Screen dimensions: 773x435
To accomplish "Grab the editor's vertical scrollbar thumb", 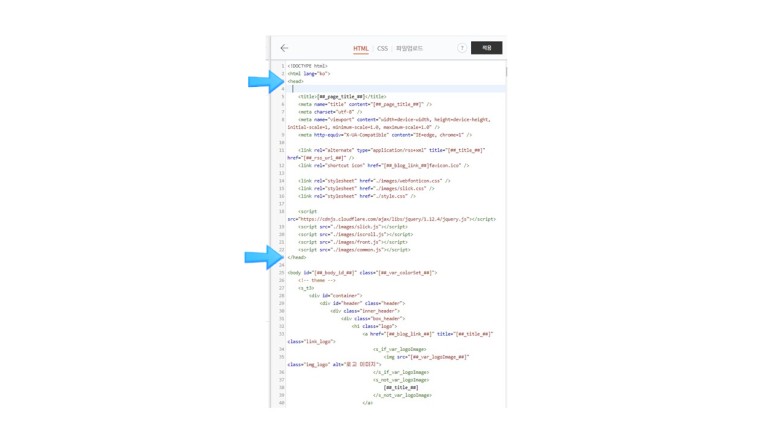I will click(505, 72).
